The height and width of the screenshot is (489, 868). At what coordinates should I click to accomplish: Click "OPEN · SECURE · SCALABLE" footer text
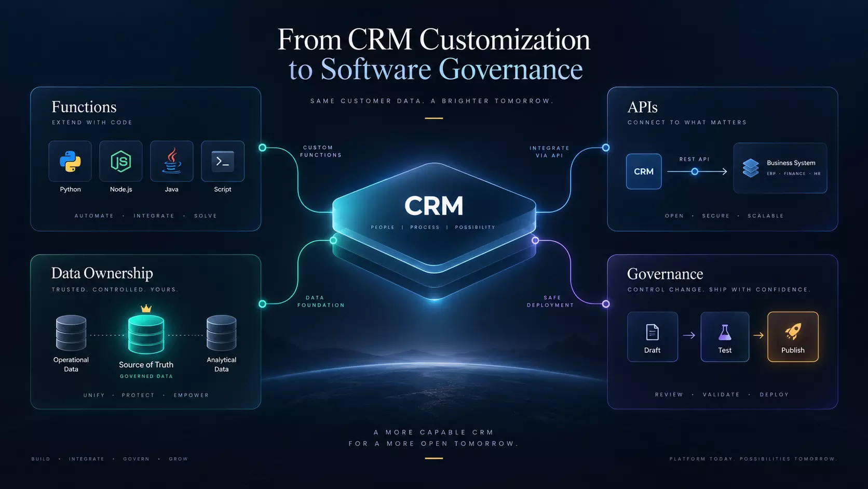[x=724, y=216]
